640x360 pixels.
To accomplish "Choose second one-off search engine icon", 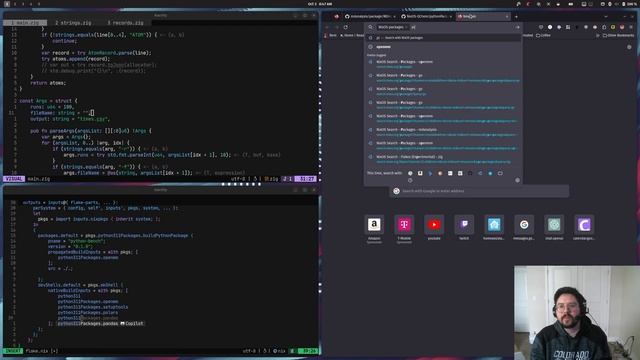I will pyautogui.click(x=420, y=173).
